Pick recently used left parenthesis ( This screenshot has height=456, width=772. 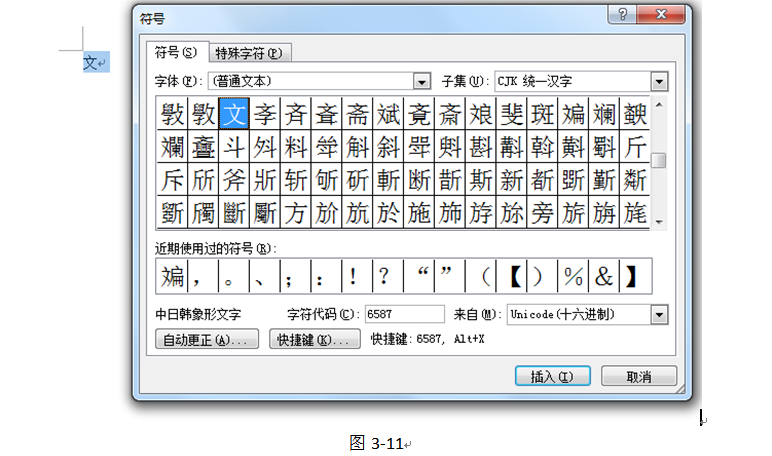[x=480, y=276]
